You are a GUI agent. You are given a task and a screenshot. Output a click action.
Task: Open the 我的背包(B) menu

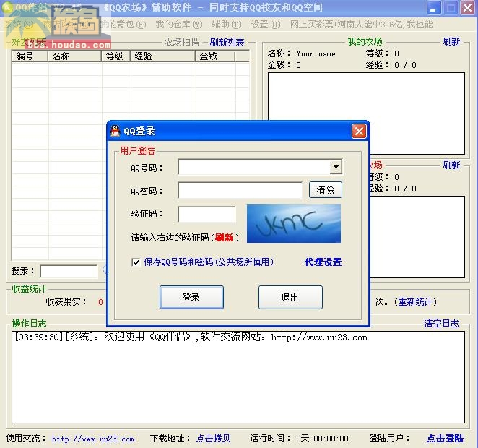pos(123,25)
